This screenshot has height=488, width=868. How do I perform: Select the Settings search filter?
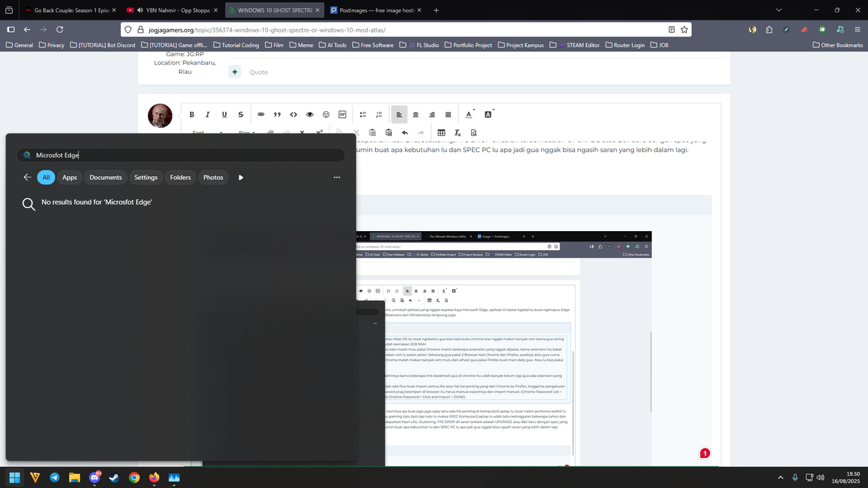pos(146,178)
